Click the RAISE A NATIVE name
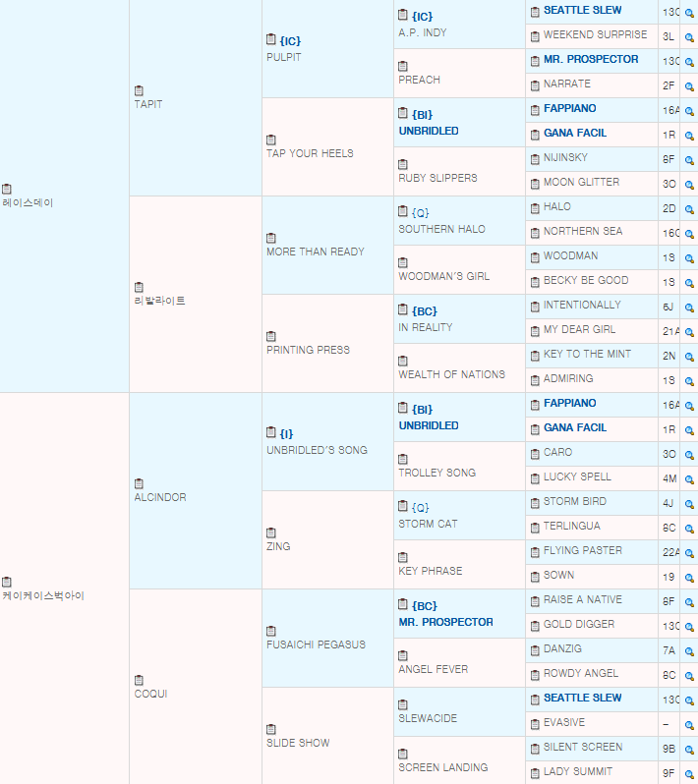 582,599
